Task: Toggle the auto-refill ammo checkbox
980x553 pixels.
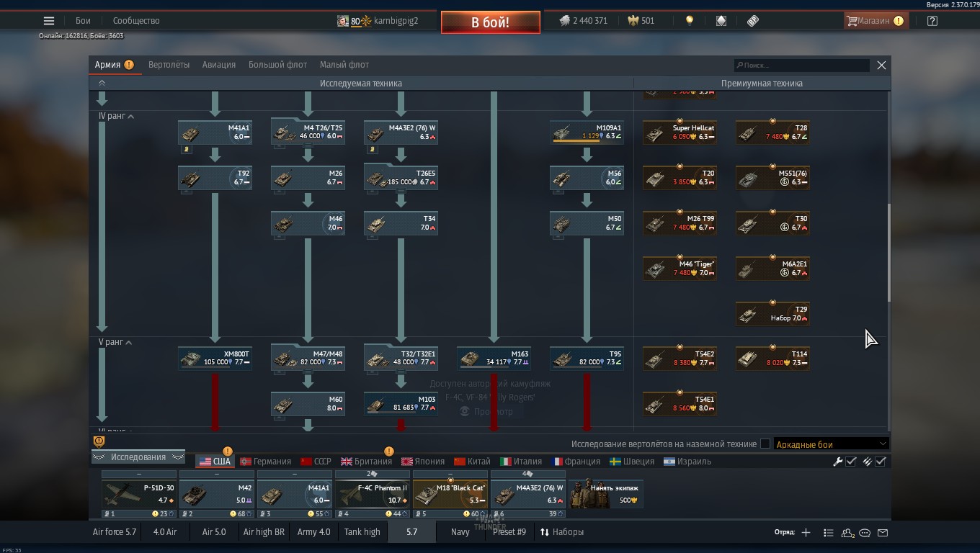Action: point(881,462)
